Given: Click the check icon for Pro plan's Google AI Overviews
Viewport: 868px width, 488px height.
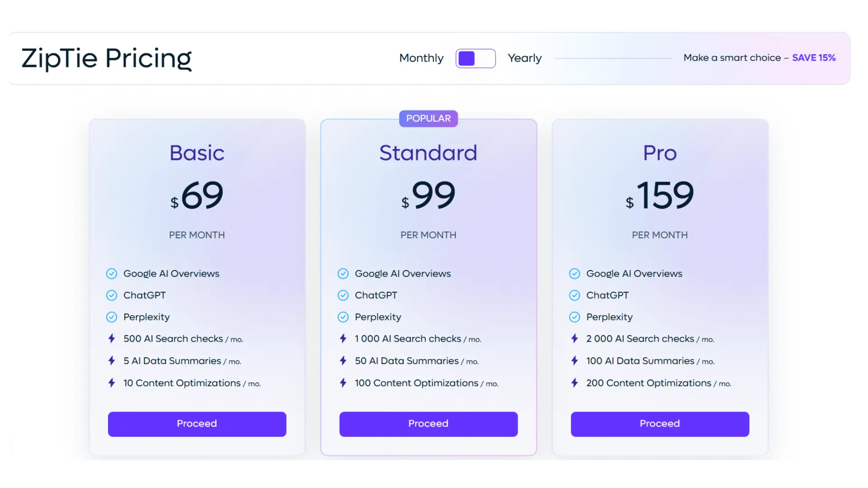Looking at the screenshot, I should 575,273.
